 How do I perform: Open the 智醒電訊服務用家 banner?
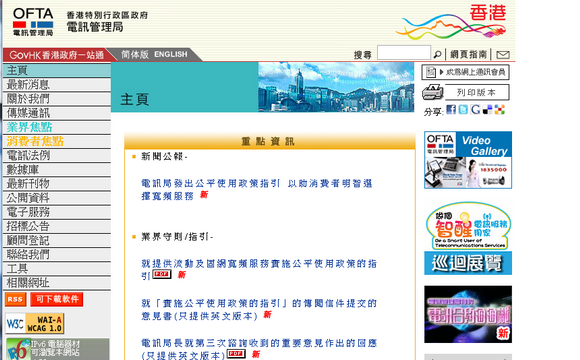tap(468, 225)
